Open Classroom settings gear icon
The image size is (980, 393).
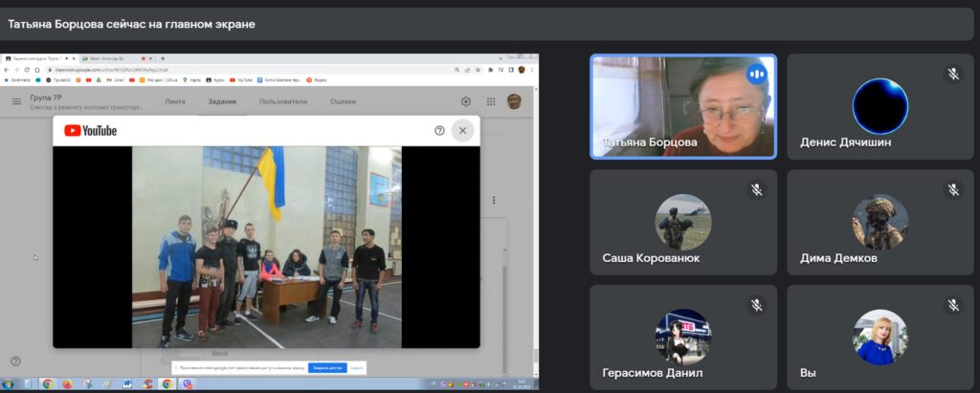pyautogui.click(x=466, y=101)
